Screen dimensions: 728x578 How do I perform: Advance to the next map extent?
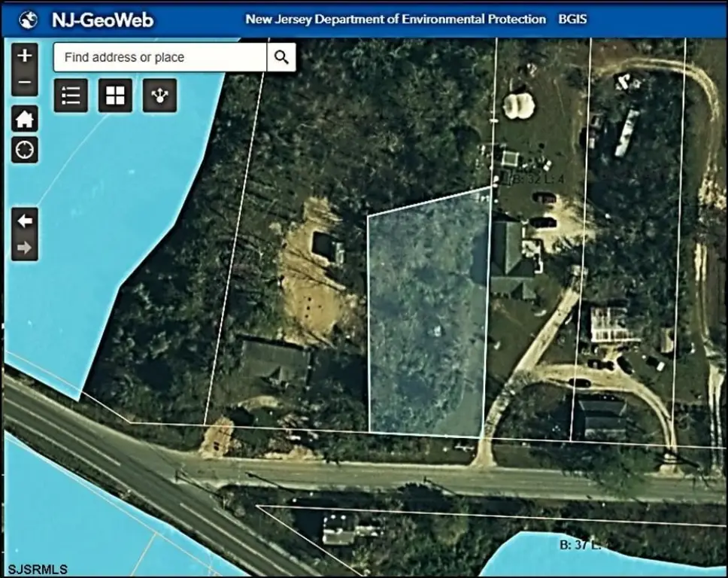click(x=25, y=247)
